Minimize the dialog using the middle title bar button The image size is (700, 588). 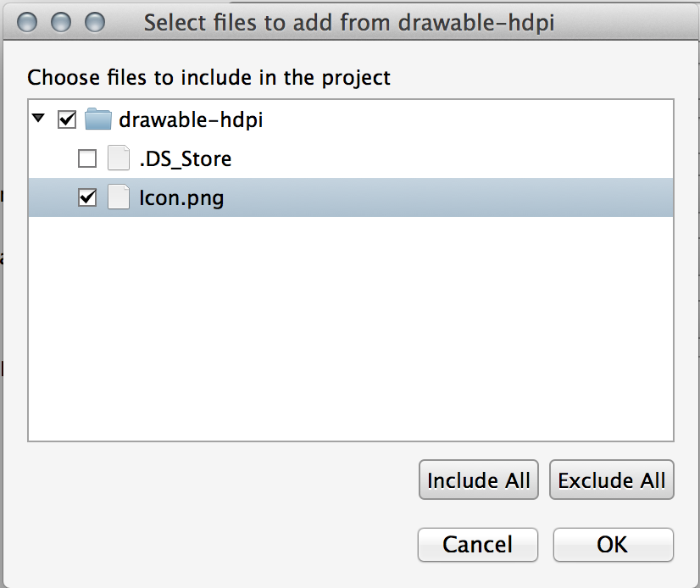pos(60,22)
